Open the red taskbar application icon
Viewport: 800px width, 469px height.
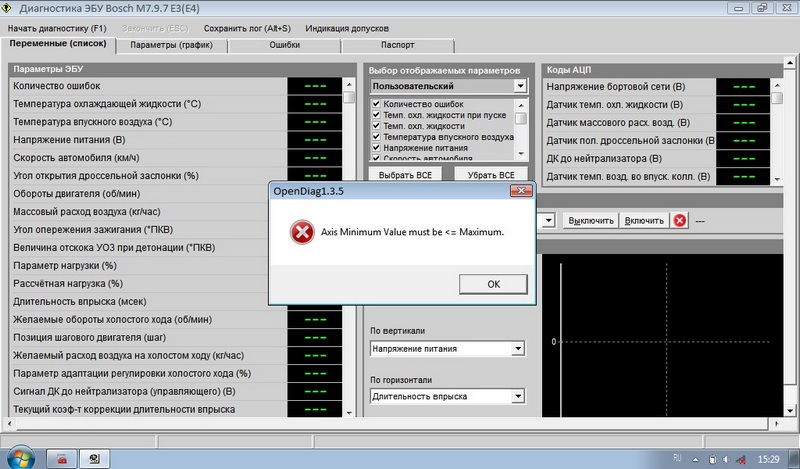tap(62, 459)
